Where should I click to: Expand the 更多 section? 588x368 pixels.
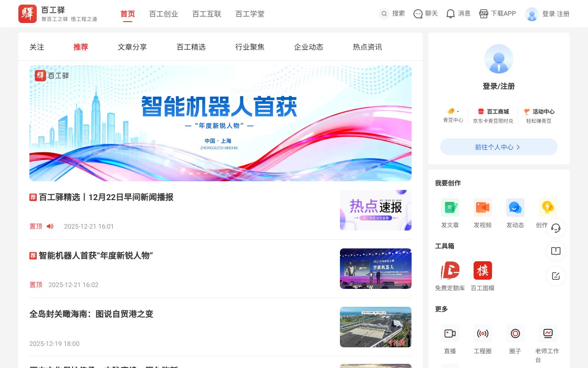click(x=441, y=309)
